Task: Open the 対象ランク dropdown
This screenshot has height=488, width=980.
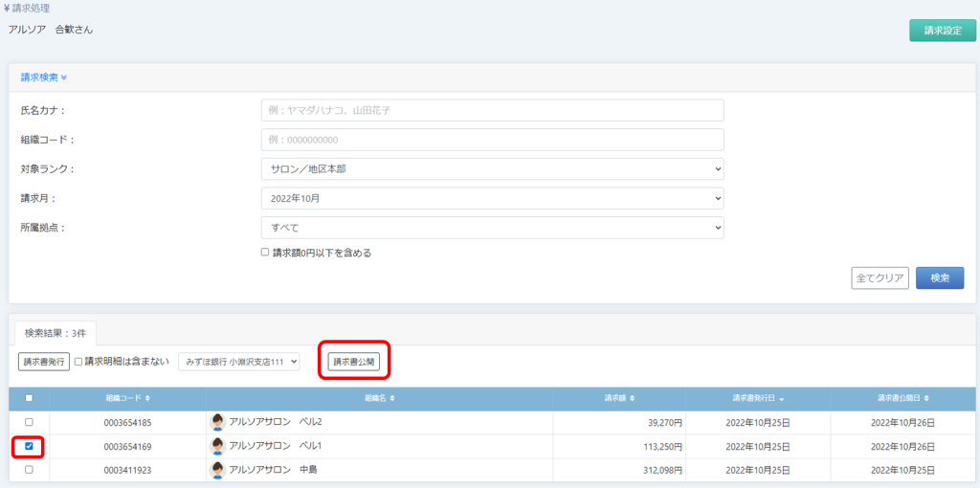Action: [x=492, y=169]
